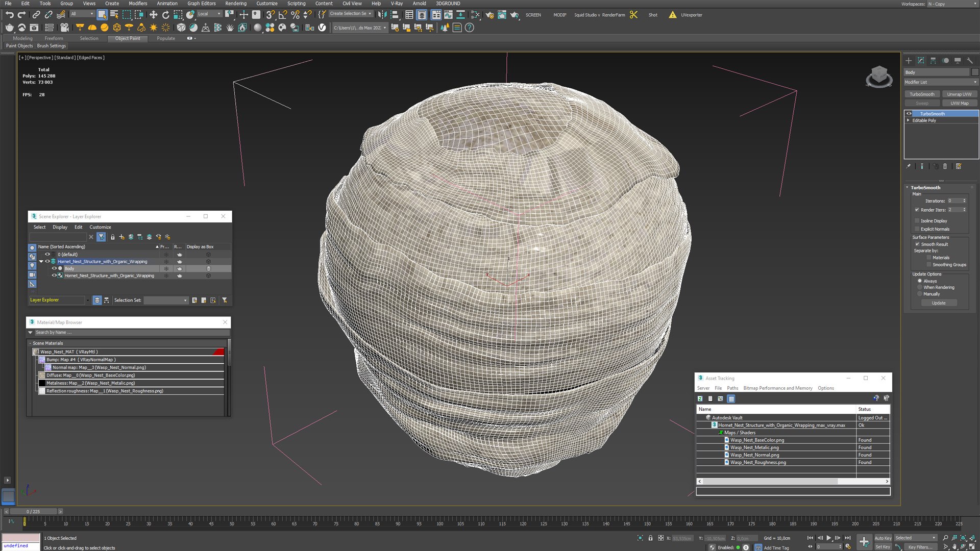Image resolution: width=980 pixels, height=551 pixels.
Task: Open the Rendering menu
Action: (236, 3)
